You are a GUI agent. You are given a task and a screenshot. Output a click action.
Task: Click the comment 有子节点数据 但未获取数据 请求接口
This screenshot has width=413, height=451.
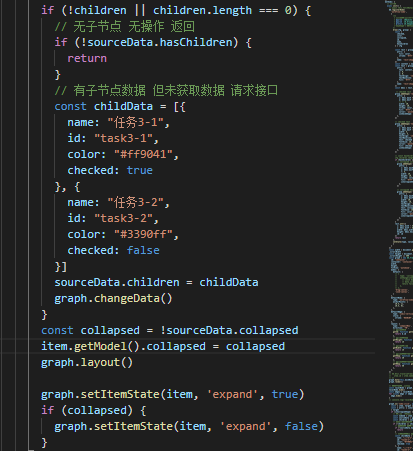(166, 90)
